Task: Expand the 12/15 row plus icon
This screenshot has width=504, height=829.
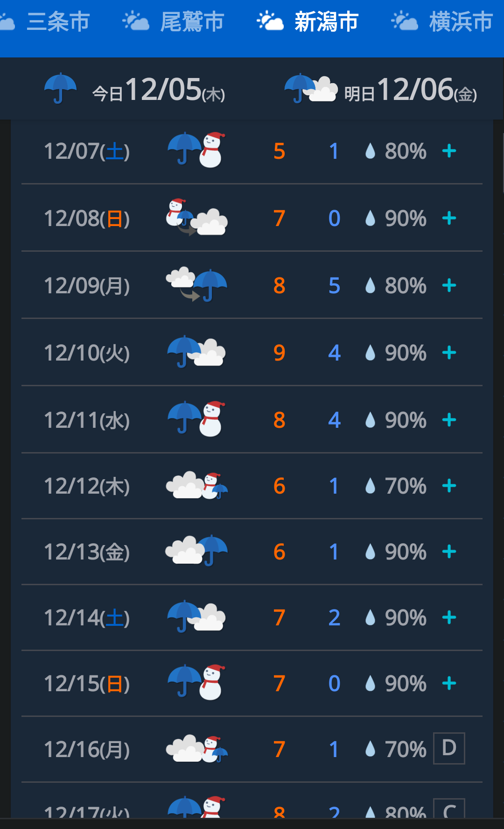Action: click(x=449, y=683)
